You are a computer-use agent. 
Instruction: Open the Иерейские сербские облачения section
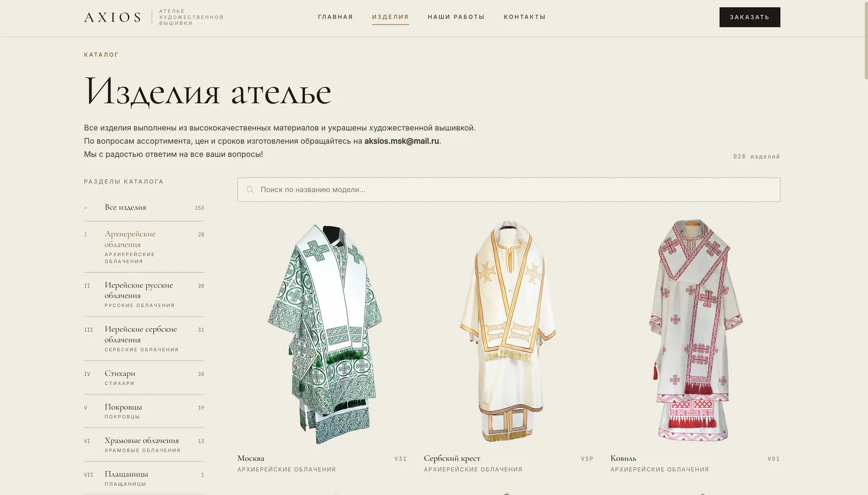click(x=144, y=339)
